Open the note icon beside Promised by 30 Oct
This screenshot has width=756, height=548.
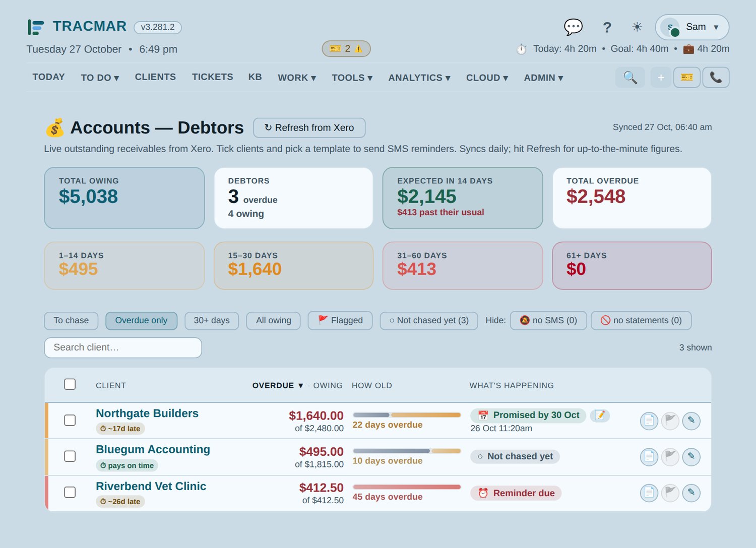click(x=600, y=415)
